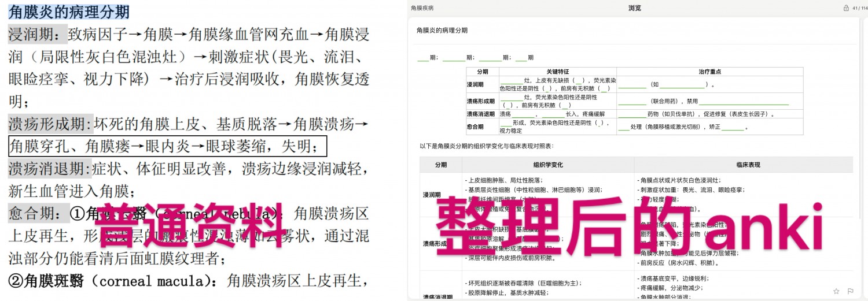The height and width of the screenshot is (301, 868).
Task: Open the 角膜疾病 deck name in Anki header
Action: [422, 8]
